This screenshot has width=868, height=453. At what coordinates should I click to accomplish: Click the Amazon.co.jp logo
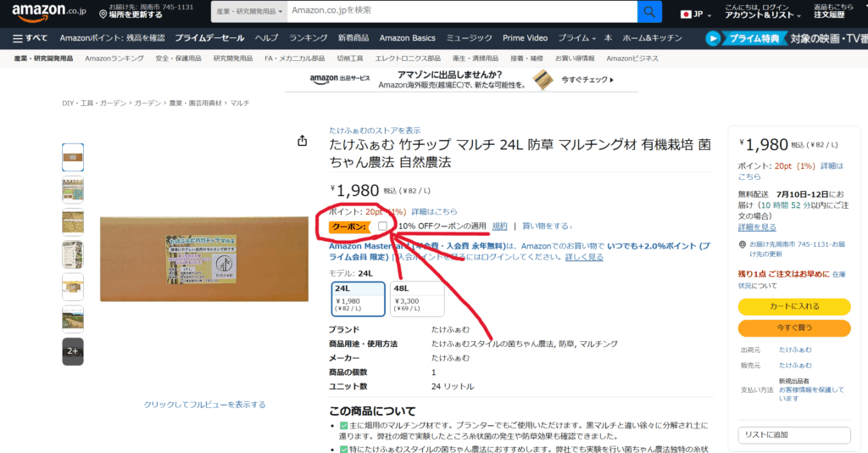(48, 12)
